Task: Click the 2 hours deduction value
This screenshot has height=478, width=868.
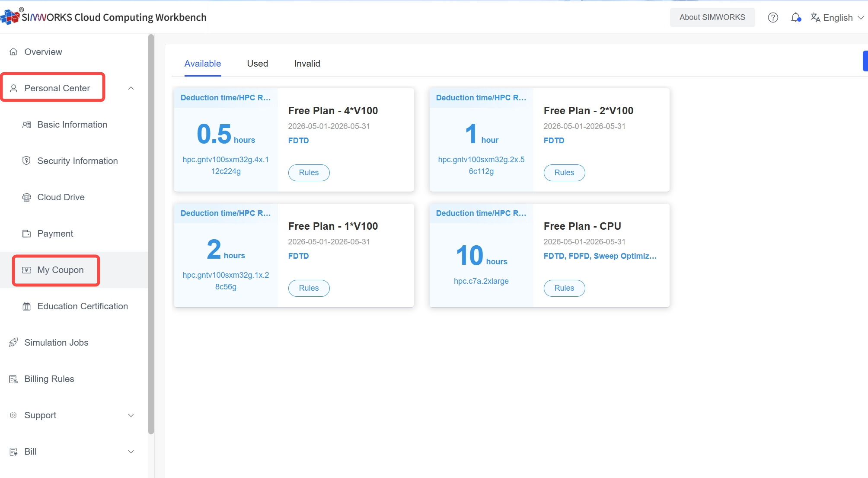Action: click(226, 249)
